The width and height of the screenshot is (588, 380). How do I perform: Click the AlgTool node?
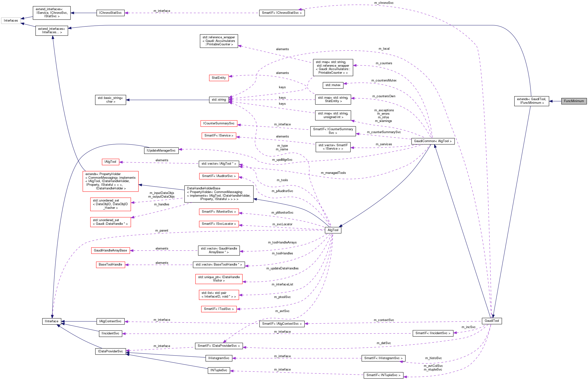point(333,230)
